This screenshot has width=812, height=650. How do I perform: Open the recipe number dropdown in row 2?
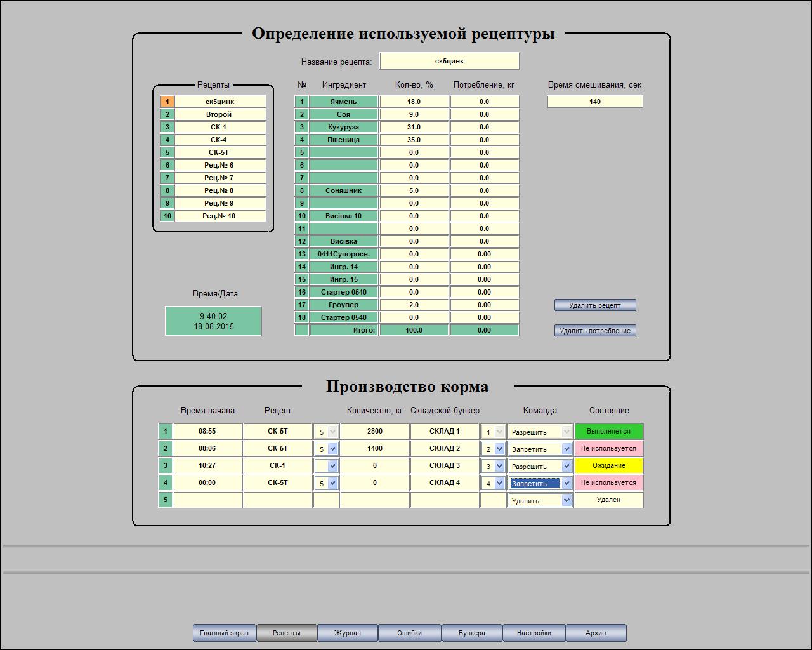coord(332,449)
